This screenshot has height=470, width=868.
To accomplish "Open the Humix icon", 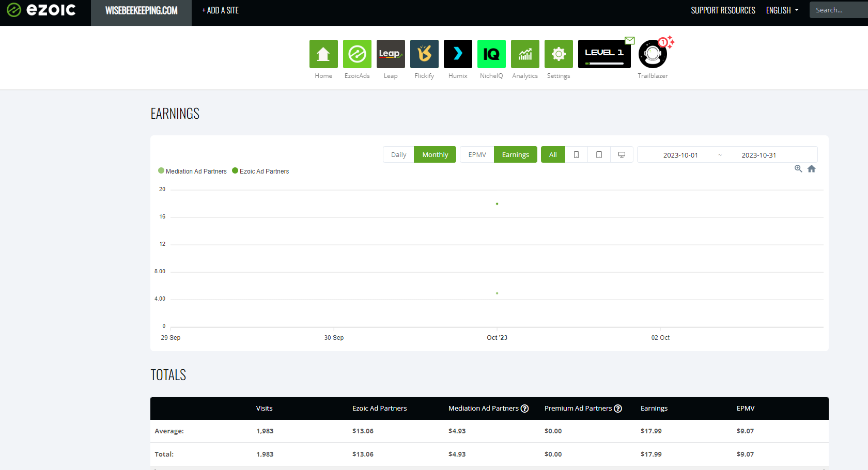I will (x=458, y=54).
